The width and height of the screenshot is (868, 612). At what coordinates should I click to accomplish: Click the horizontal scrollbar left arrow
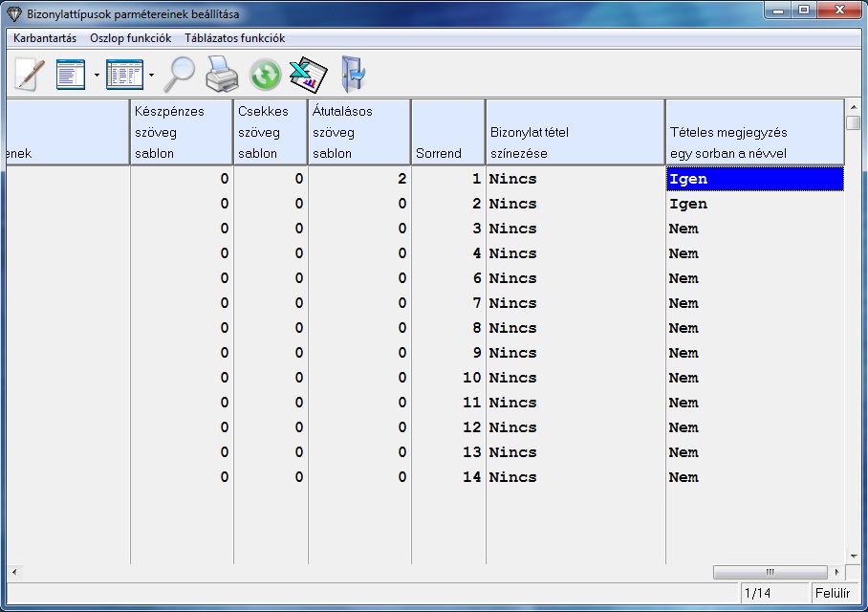pyautogui.click(x=14, y=572)
